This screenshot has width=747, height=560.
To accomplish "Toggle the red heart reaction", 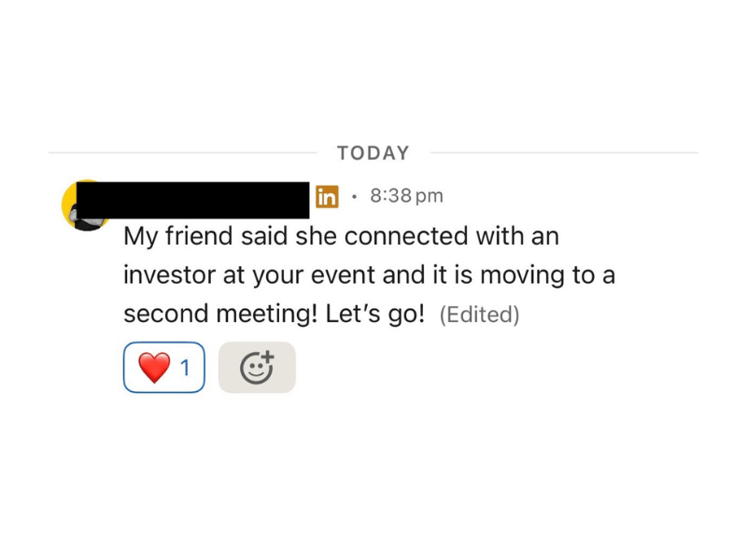I will (x=163, y=368).
